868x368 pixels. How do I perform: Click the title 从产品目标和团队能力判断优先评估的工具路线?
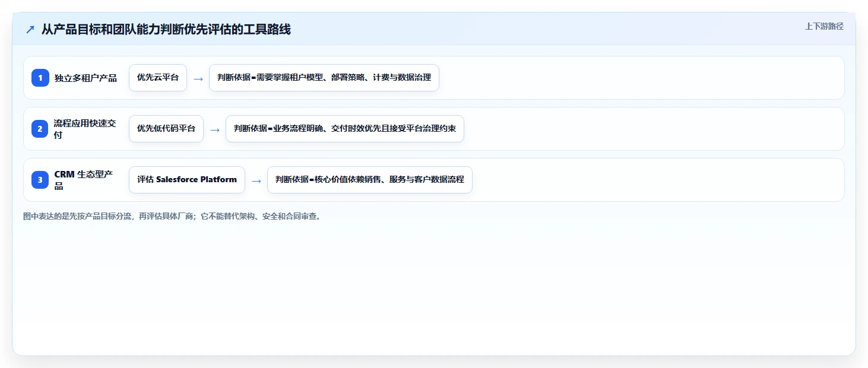point(166,29)
